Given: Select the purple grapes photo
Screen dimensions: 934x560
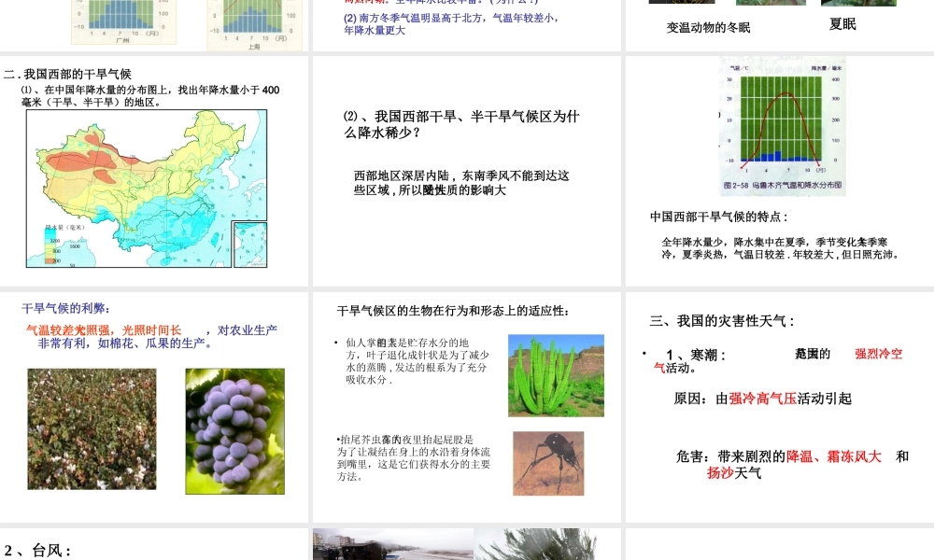Looking at the screenshot, I should pyautogui.click(x=234, y=431).
